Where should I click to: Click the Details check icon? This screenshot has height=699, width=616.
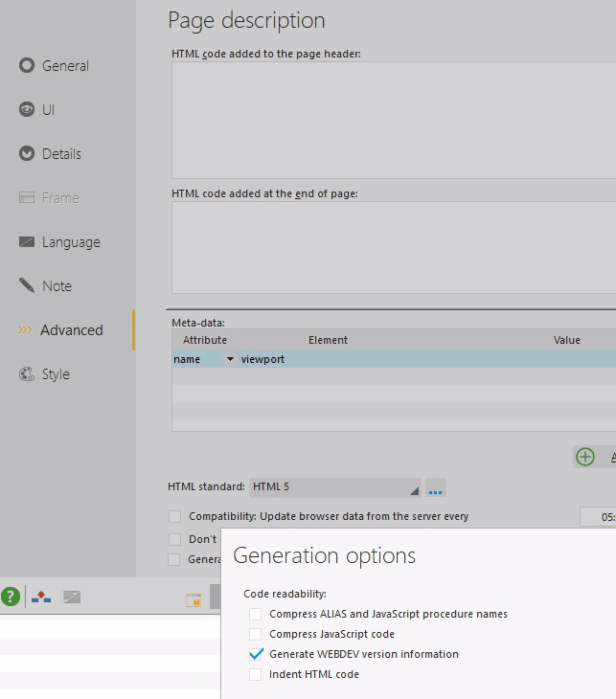(27, 154)
